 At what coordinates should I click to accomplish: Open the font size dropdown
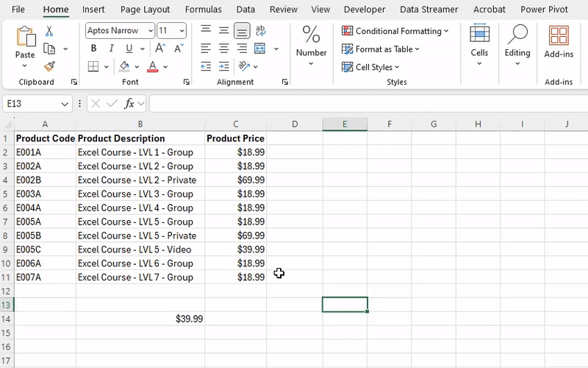[x=182, y=31]
